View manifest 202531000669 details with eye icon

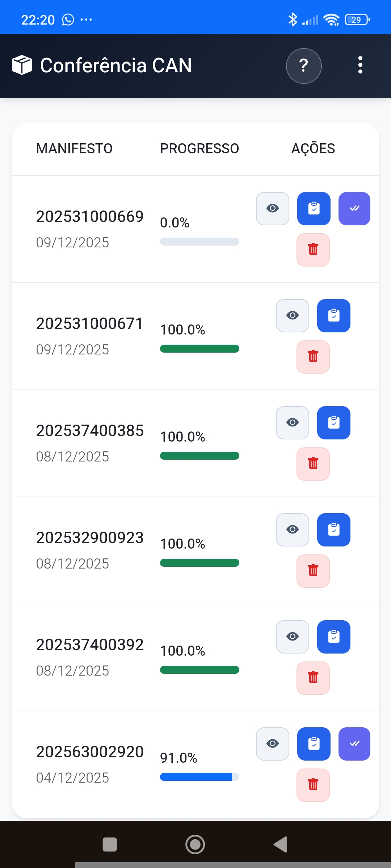(x=273, y=209)
